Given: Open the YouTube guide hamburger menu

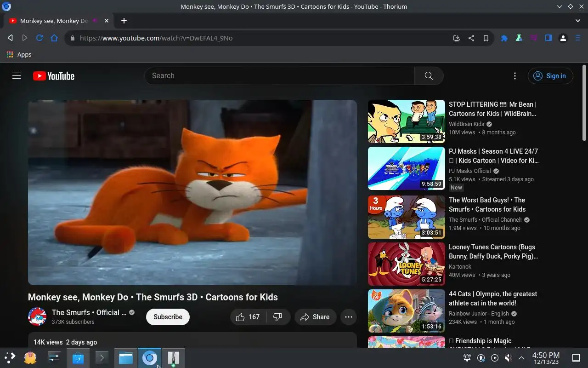Looking at the screenshot, I should (17, 76).
